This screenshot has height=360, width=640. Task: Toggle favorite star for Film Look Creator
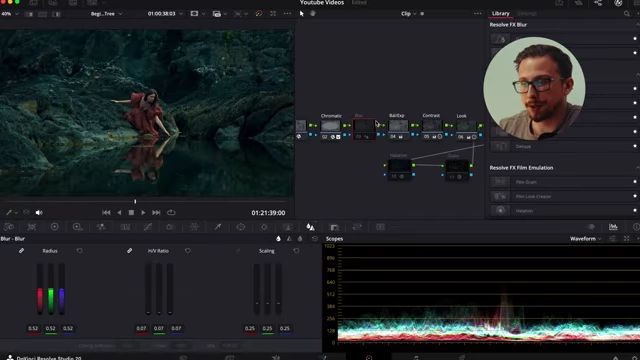[x=635, y=196]
